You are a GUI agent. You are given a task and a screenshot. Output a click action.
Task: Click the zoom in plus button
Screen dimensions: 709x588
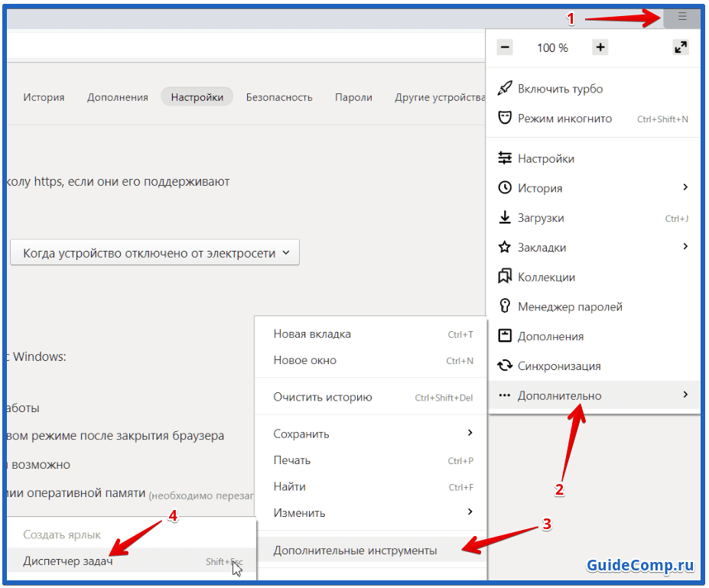(600, 47)
